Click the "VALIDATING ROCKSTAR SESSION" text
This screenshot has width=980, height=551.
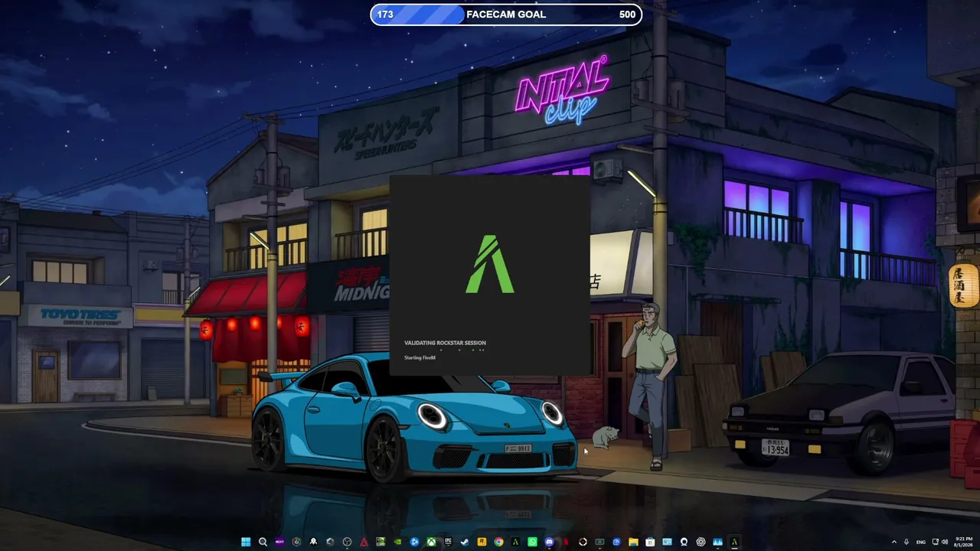pos(445,343)
